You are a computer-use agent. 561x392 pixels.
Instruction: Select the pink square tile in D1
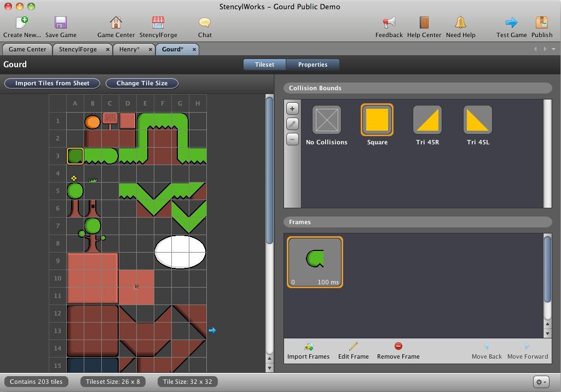(128, 121)
